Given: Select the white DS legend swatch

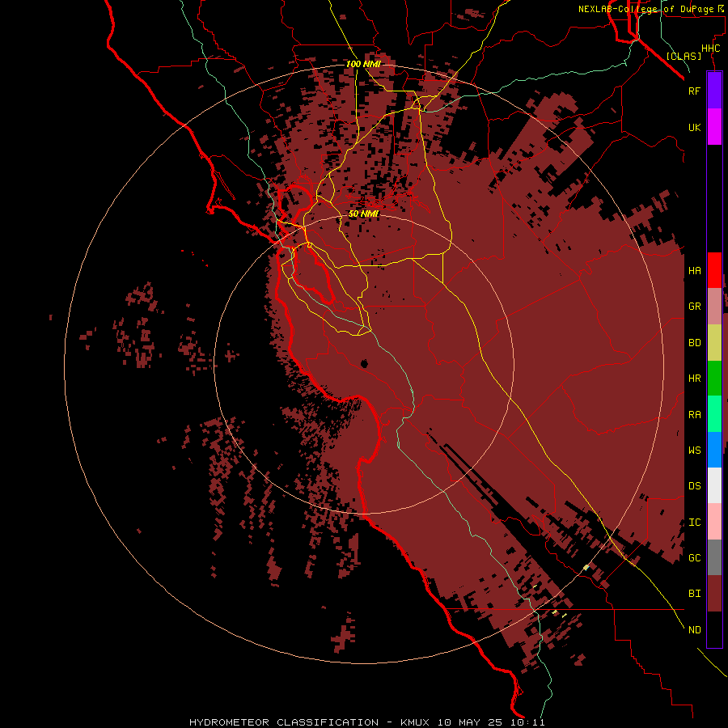Looking at the screenshot, I should click(x=714, y=485).
